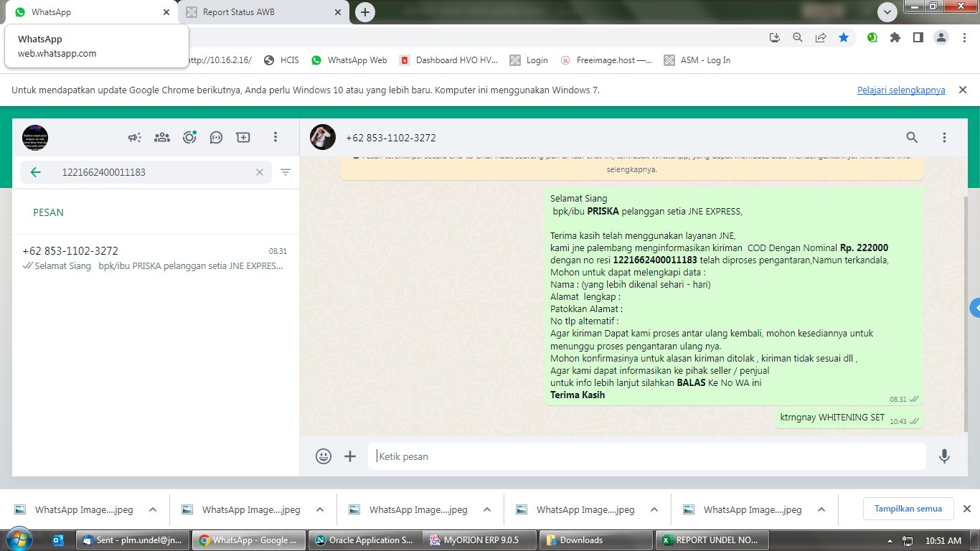Click the Tampilkan semua button
980x551 pixels.
click(x=908, y=509)
